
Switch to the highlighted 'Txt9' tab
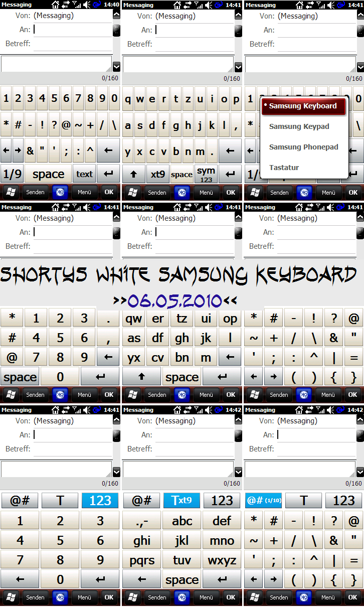coord(181,500)
